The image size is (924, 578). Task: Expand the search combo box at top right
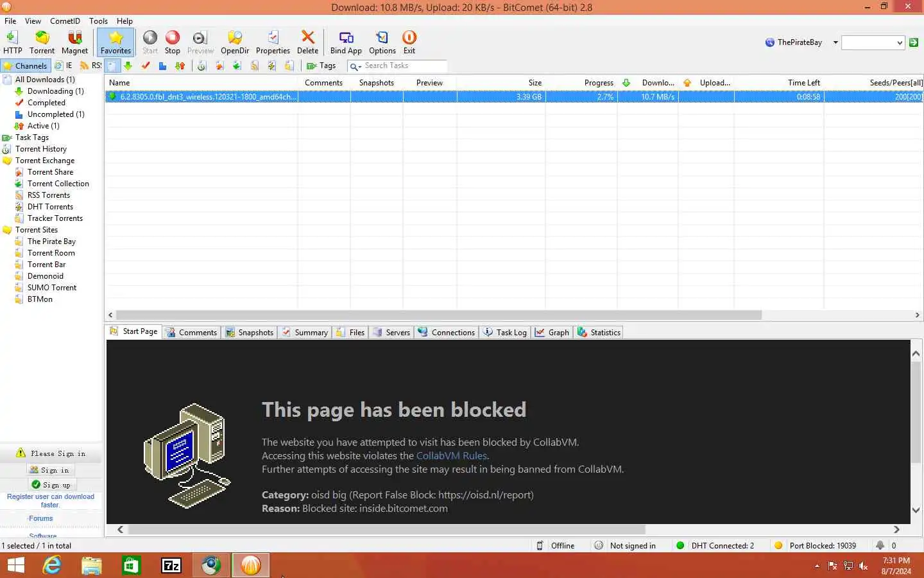click(x=900, y=42)
